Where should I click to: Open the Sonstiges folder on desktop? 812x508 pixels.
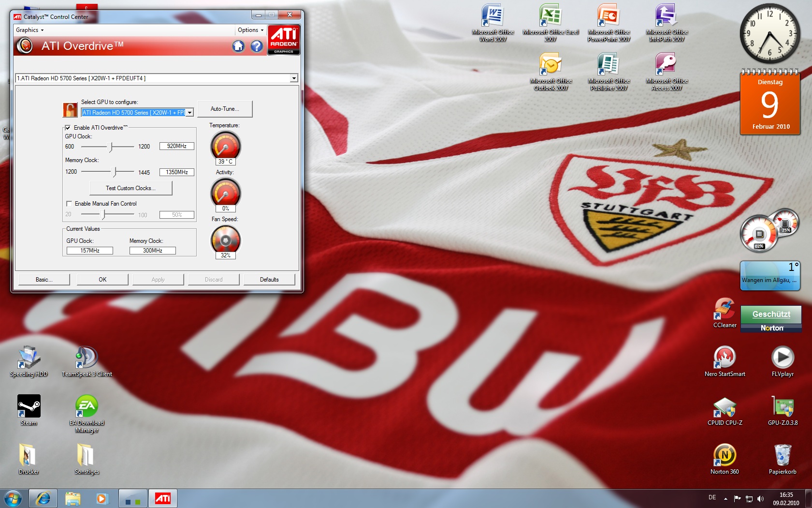(x=87, y=459)
